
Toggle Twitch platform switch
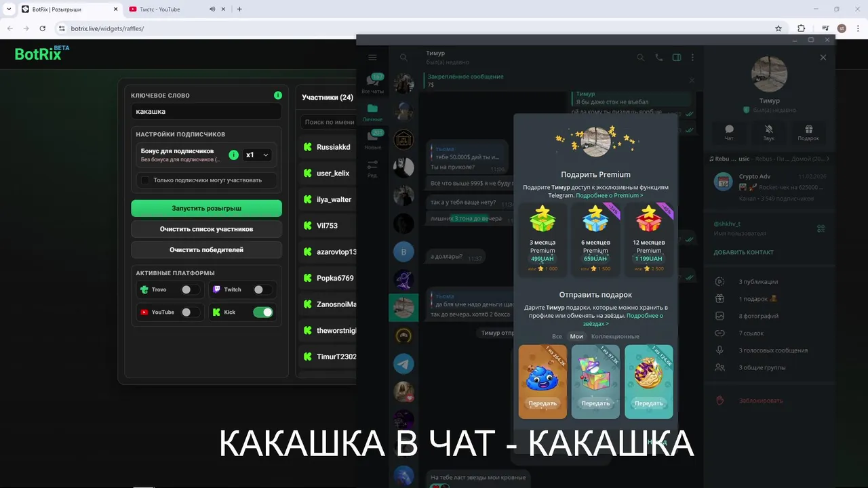263,289
